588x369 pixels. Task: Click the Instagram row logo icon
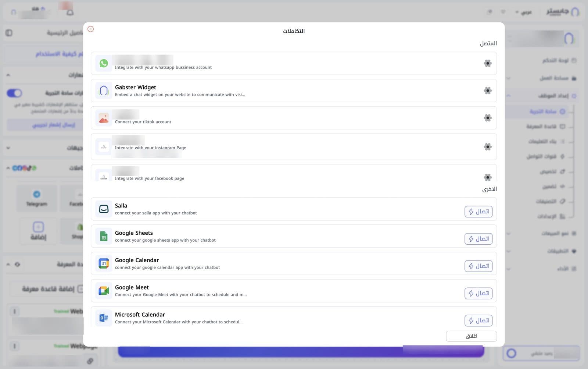(x=104, y=147)
